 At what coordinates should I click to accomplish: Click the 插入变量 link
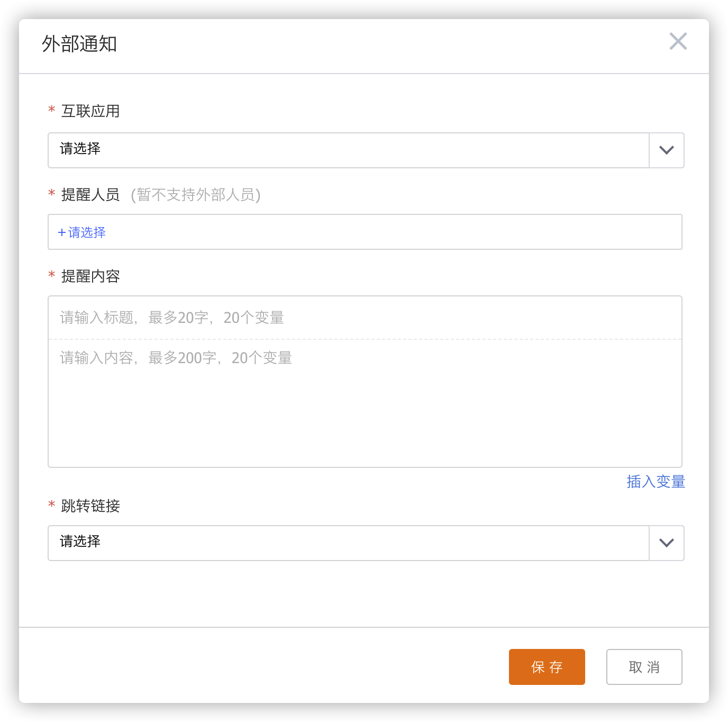[656, 482]
